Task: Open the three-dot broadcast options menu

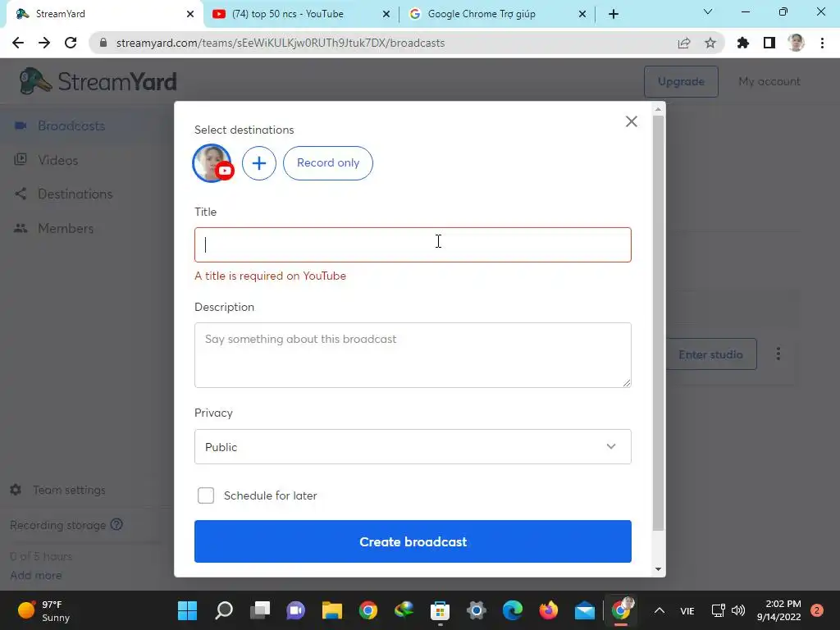Action: coord(778,354)
